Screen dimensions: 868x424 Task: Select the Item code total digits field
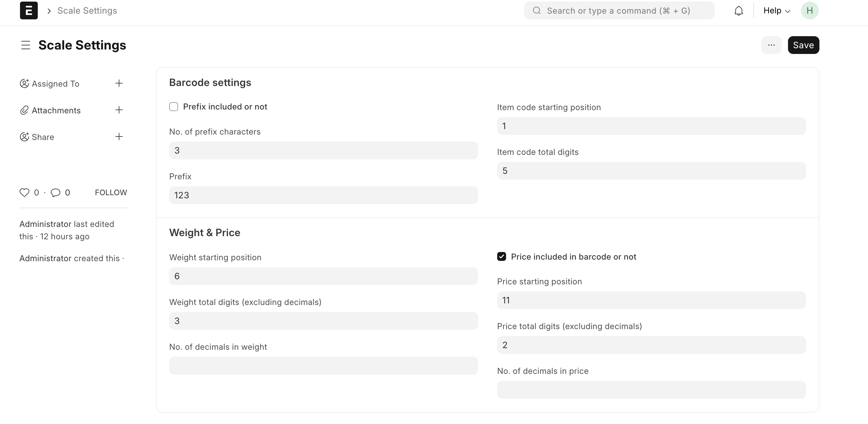coord(651,170)
